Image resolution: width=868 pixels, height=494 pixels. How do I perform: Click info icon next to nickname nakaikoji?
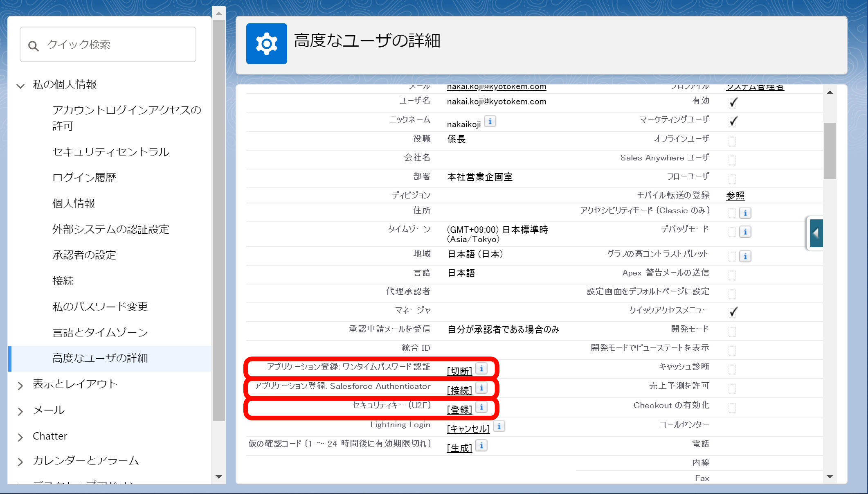tap(490, 122)
